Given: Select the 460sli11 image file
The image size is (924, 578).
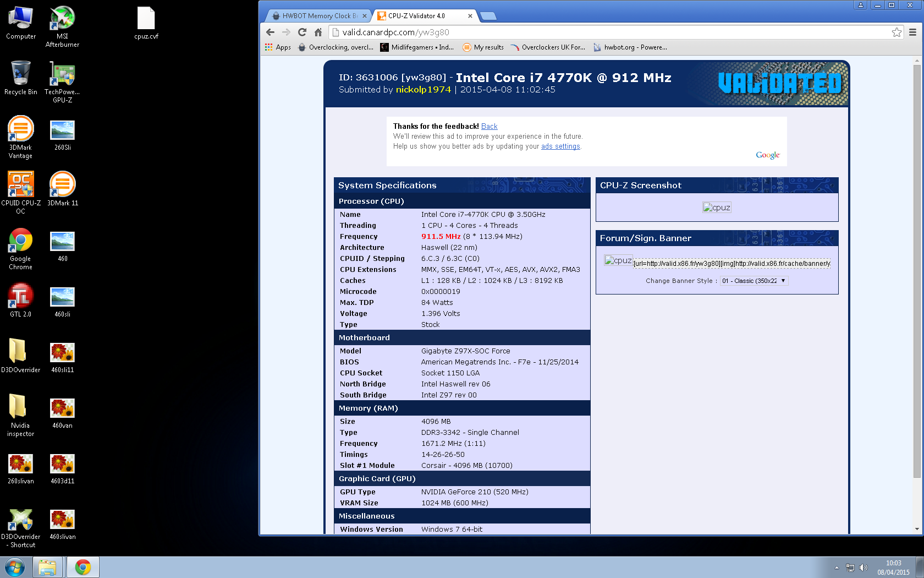Looking at the screenshot, I should pyautogui.click(x=63, y=357).
